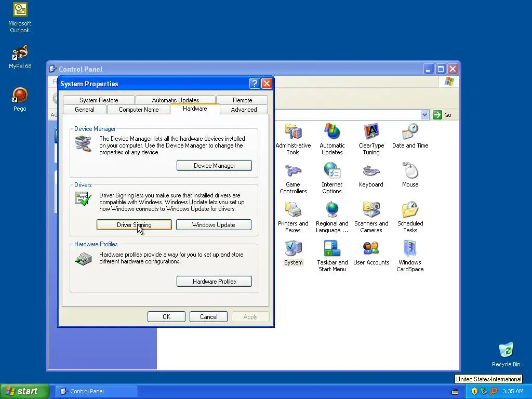532x399 pixels.
Task: Switch to the Advanced tab
Action: [x=244, y=110]
